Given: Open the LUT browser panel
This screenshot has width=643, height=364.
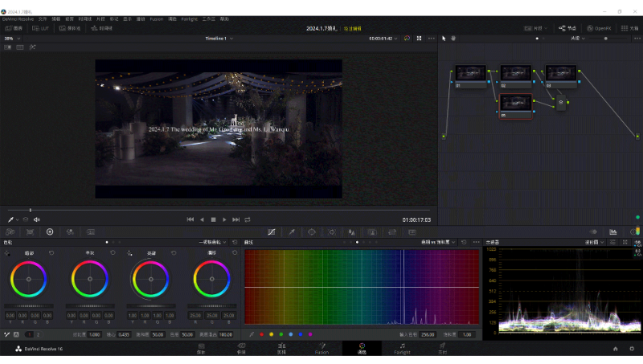Looking at the screenshot, I should point(41,28).
